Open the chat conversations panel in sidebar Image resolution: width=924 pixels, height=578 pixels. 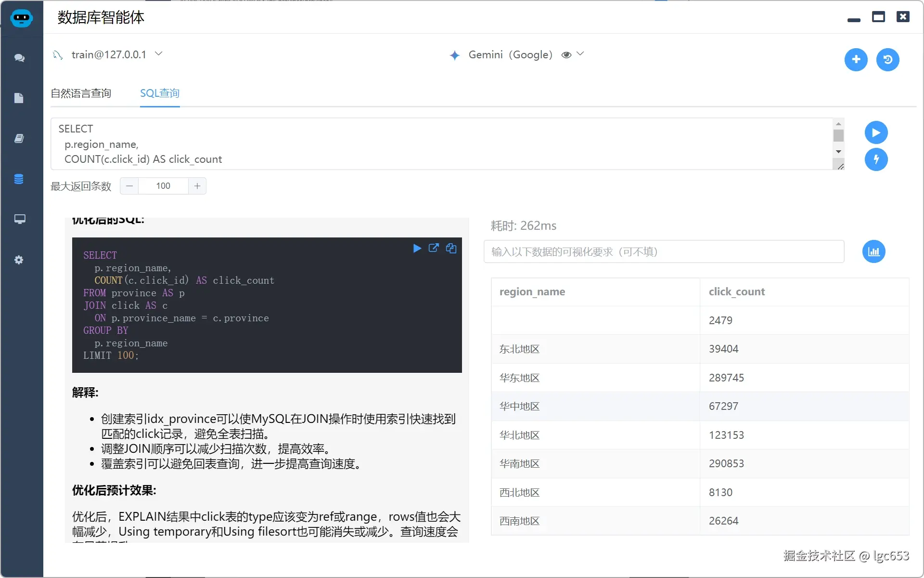point(19,58)
